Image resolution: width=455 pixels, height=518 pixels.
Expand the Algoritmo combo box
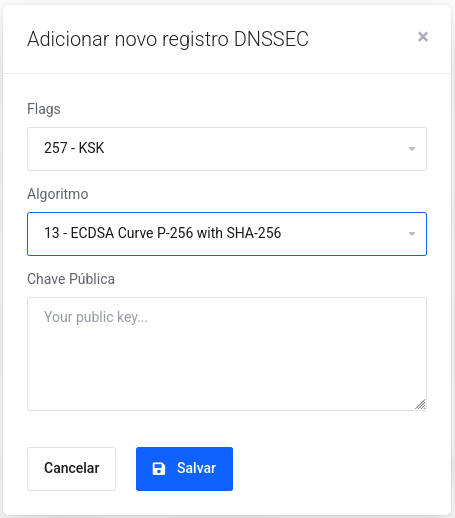(227, 234)
